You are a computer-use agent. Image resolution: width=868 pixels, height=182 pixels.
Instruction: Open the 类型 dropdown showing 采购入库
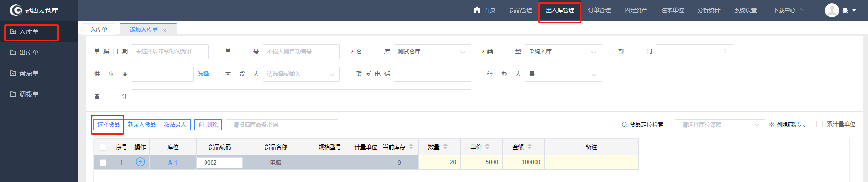pyautogui.click(x=563, y=52)
